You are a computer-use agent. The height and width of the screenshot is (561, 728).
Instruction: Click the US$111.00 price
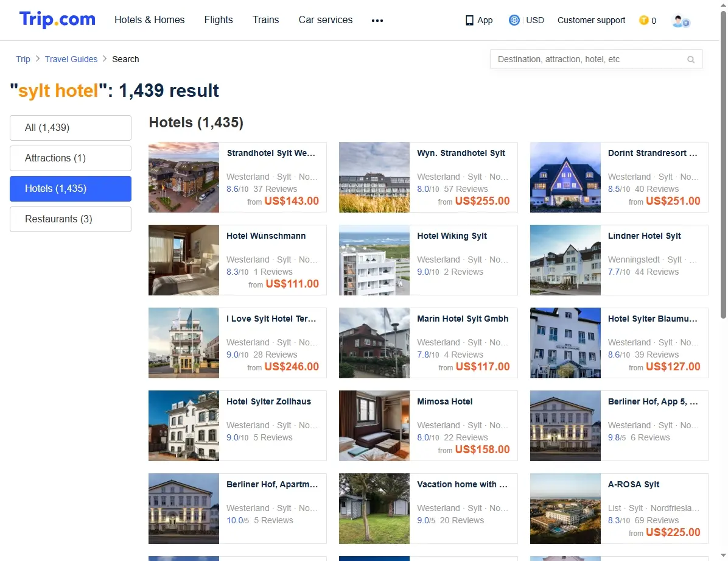click(x=292, y=284)
